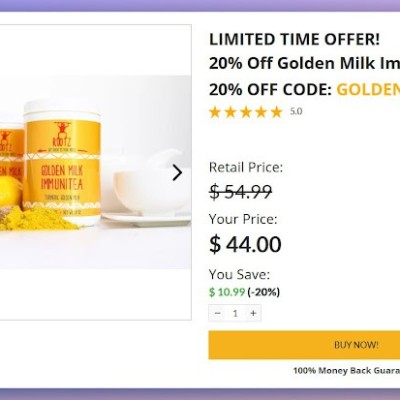Click the struck-through $ 54.99 retail price

(241, 192)
